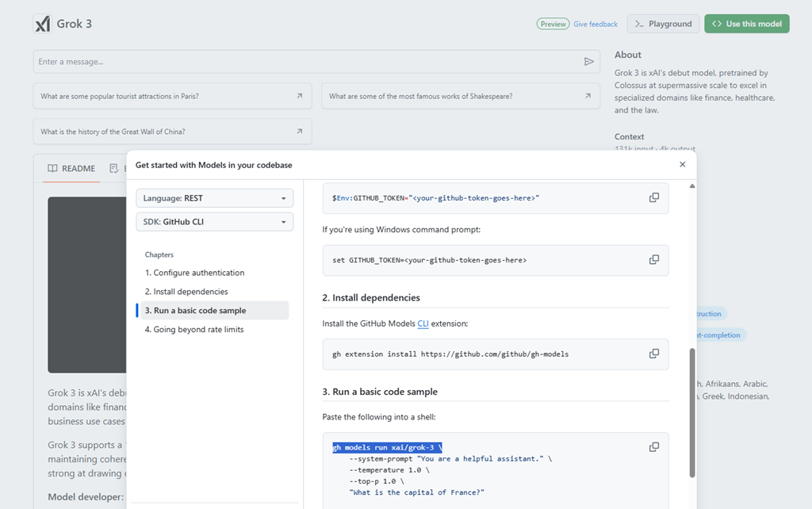Click the xAI Grok logo icon
Image resolution: width=812 pixels, height=509 pixels.
point(43,24)
